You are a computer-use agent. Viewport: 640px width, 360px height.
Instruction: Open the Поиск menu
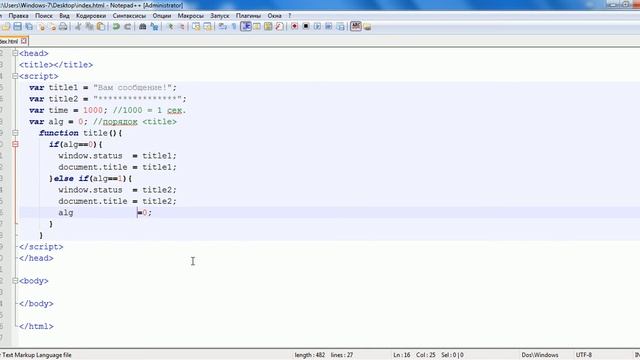point(44,16)
